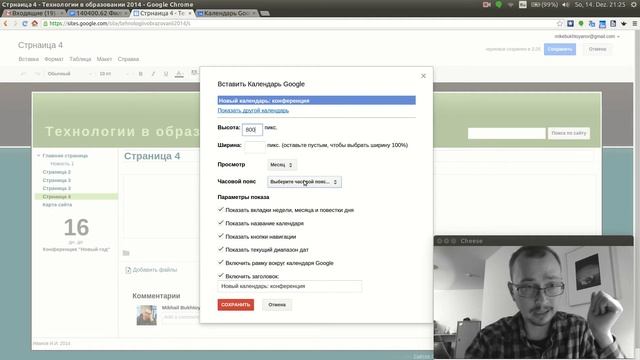Open the Формат menu
The height and width of the screenshot is (360, 640).
point(54,59)
